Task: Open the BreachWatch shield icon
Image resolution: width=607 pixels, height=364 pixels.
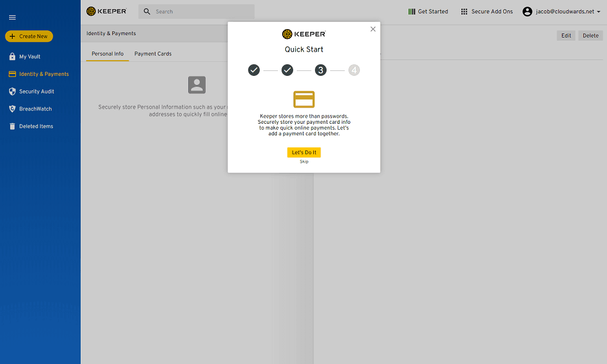Action: 12,109
